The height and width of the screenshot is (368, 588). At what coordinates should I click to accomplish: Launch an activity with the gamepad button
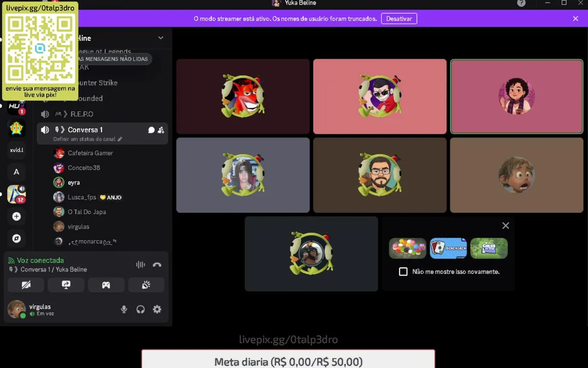[x=106, y=285]
